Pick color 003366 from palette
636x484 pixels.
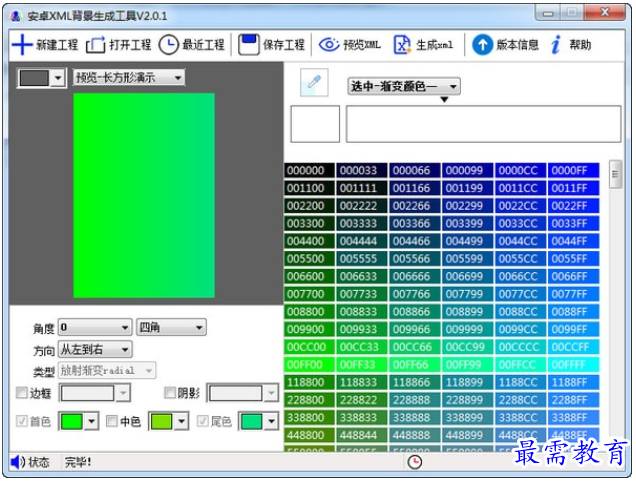[x=415, y=224]
